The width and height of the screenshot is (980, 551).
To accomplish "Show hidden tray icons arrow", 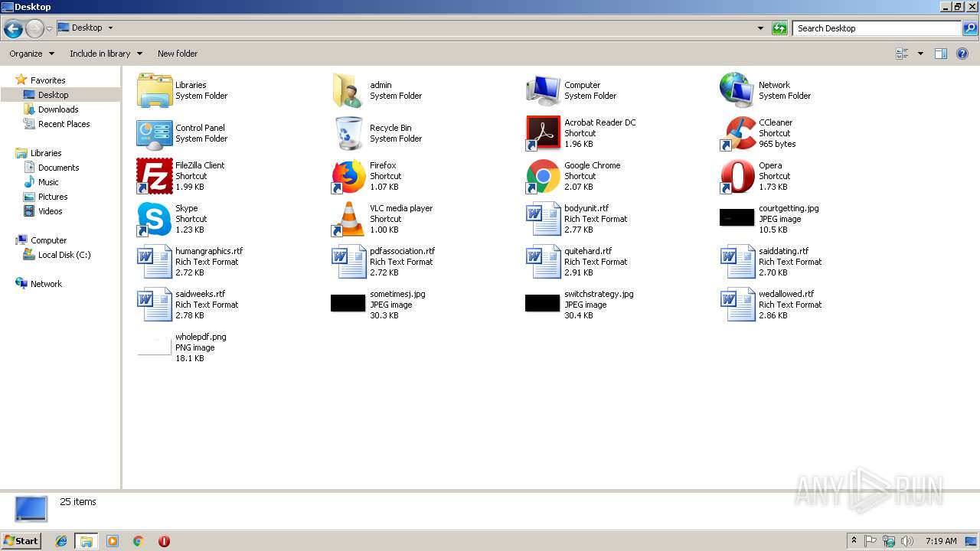I will 854,540.
